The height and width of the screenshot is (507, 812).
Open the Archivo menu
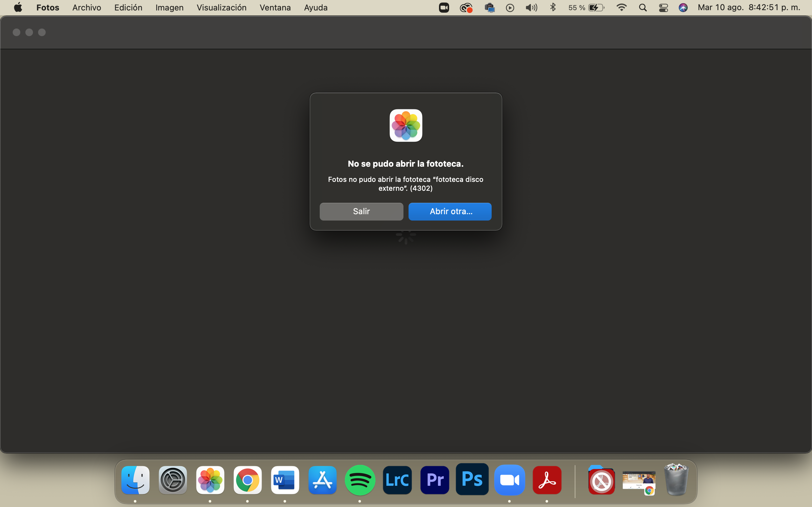coord(87,7)
